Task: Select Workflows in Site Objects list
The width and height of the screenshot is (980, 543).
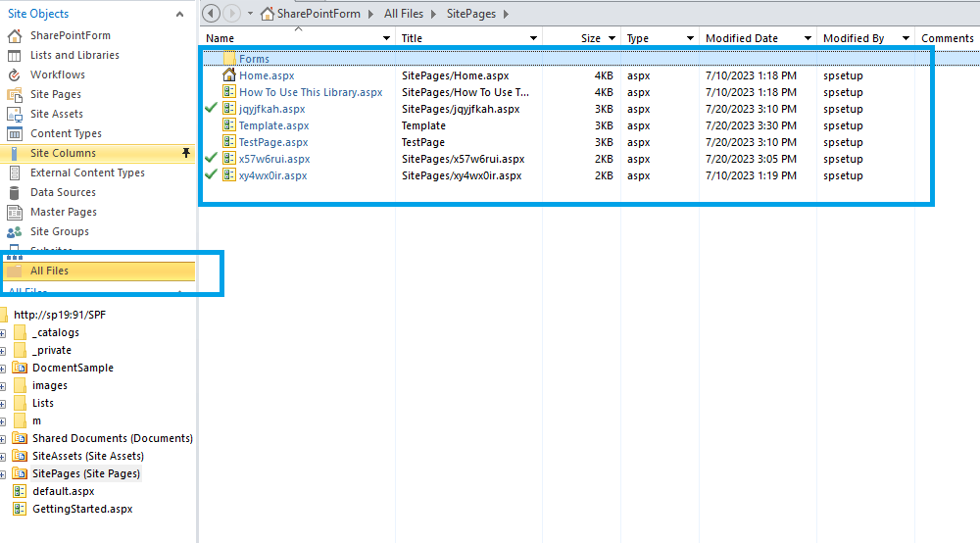Action: [58, 75]
